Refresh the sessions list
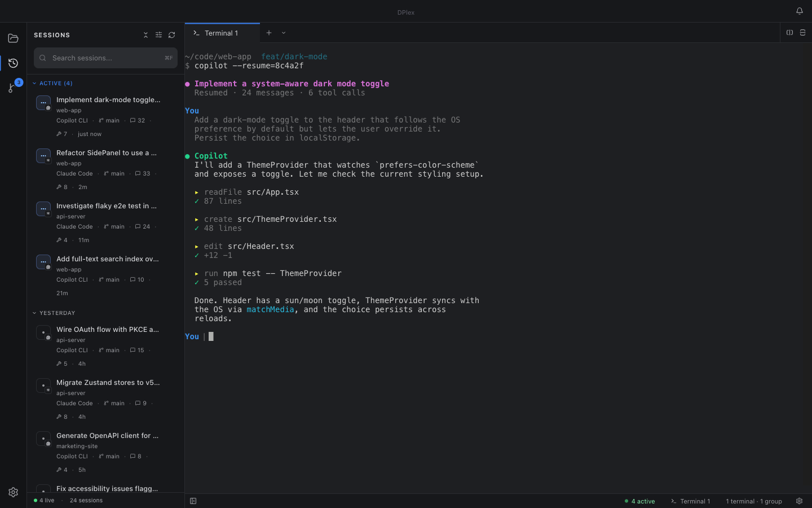Viewport: 812px width, 508px height. [x=171, y=35]
